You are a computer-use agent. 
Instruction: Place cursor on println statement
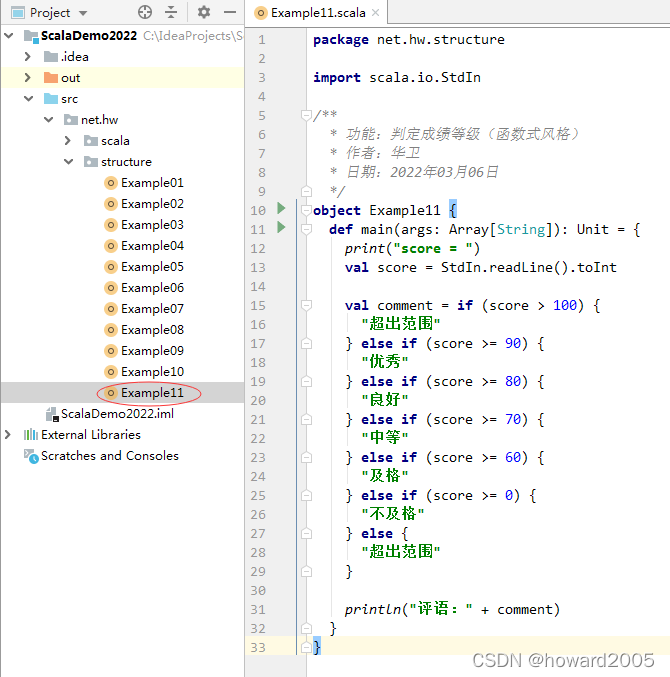(452, 609)
